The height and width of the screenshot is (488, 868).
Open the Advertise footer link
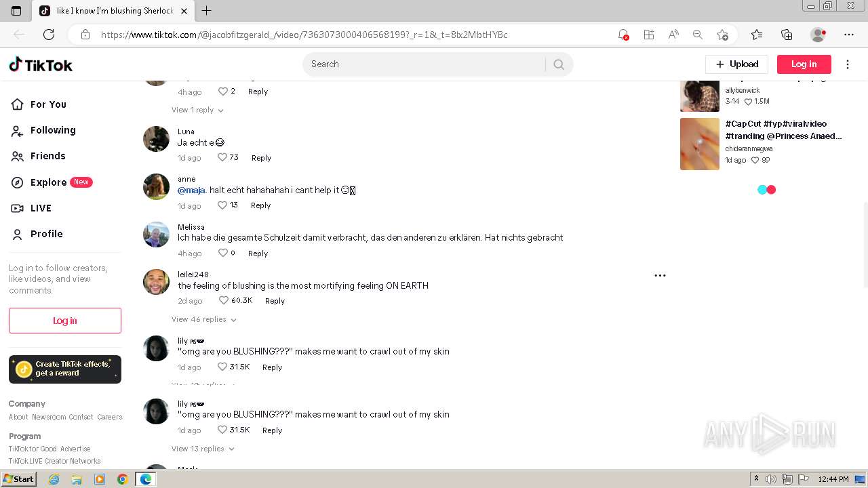[75, 449]
